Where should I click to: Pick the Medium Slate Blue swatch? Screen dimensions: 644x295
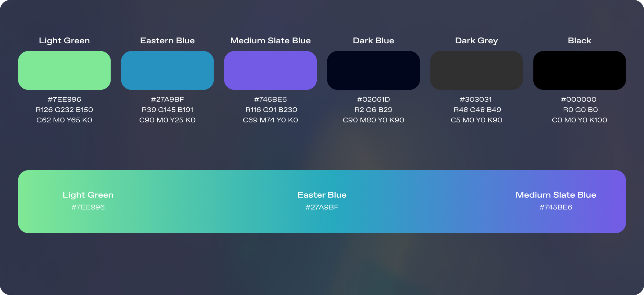click(270, 70)
